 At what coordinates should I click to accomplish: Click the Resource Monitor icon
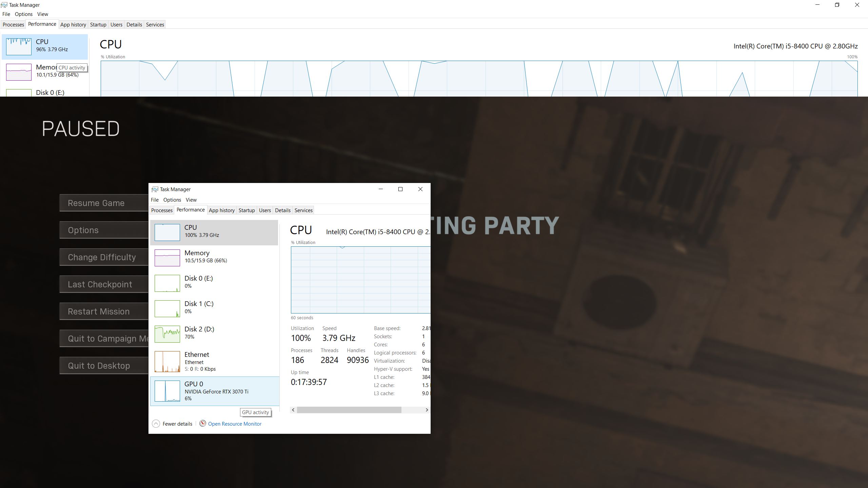point(203,424)
